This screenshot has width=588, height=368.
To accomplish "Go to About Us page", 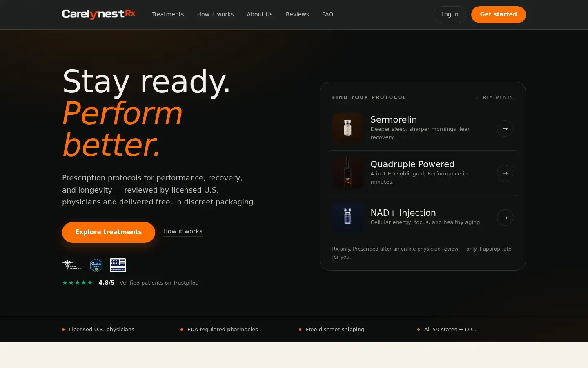I will tap(260, 14).
